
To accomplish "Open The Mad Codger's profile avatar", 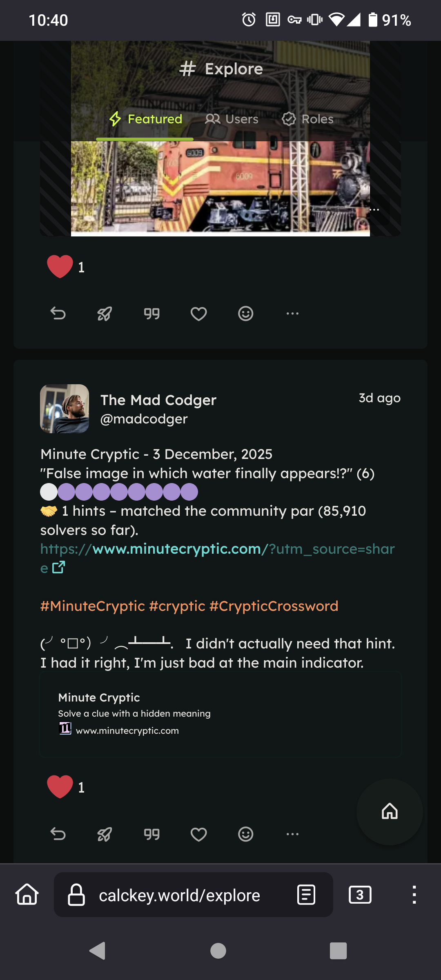I will click(65, 409).
